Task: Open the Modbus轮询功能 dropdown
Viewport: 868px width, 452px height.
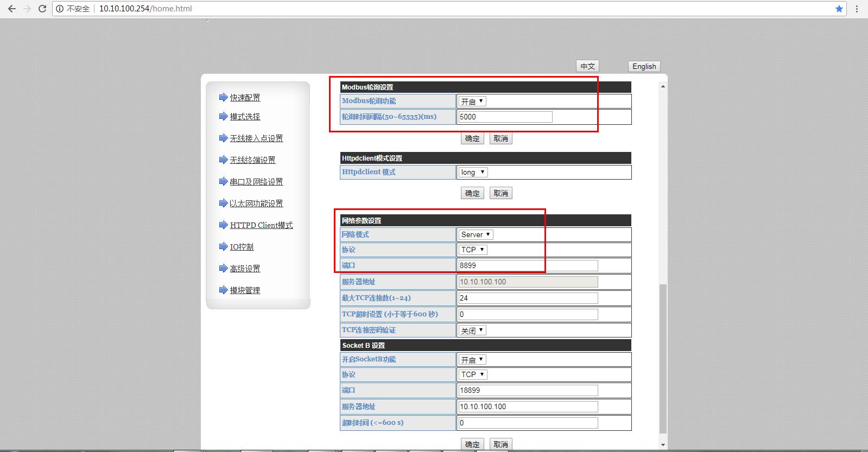Action: click(472, 101)
